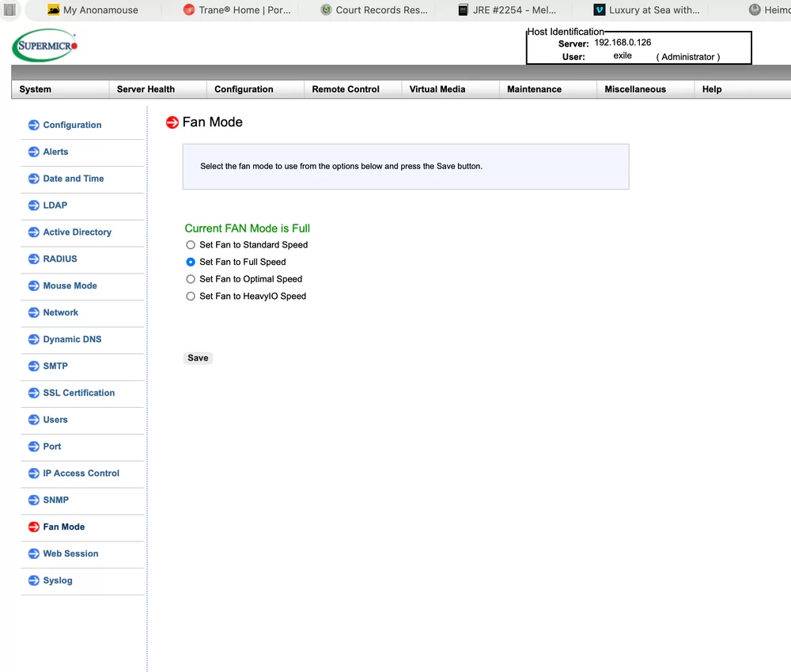Open the IP Access Control link

81,473
